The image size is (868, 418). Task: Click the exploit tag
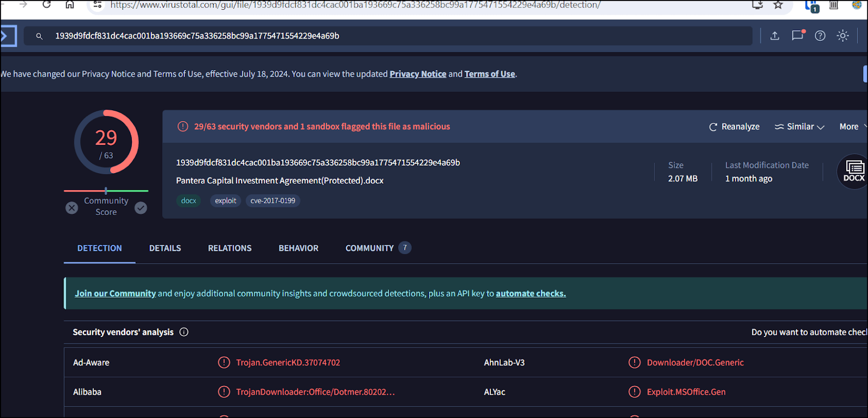(226, 201)
